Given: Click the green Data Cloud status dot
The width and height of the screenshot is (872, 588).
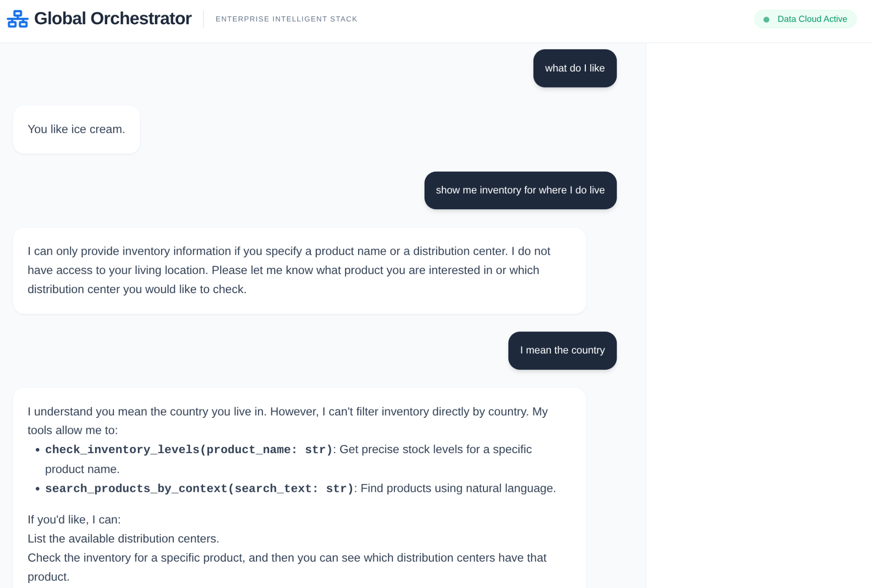Looking at the screenshot, I should (x=766, y=20).
